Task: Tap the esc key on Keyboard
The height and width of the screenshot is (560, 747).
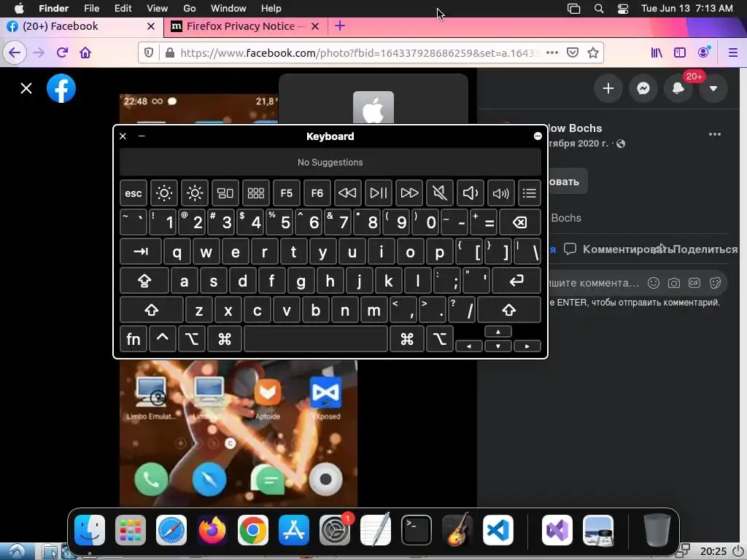Action: point(133,192)
